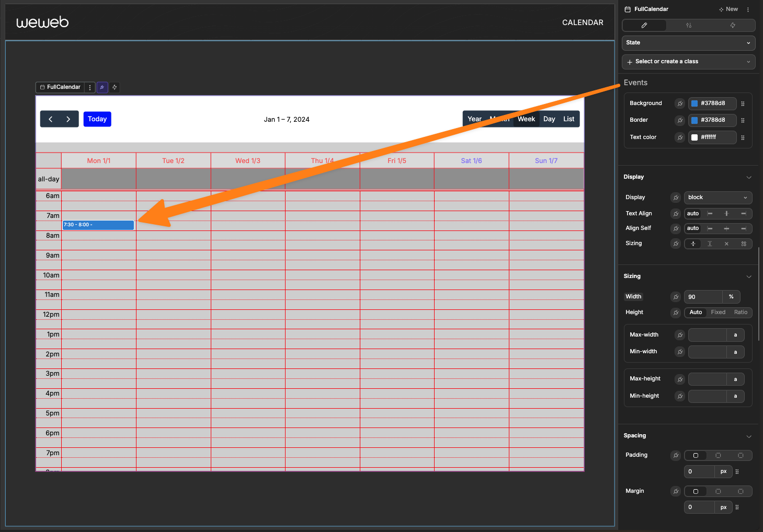The width and height of the screenshot is (763, 532).
Task: Click the bind plug icon beside Width
Action: click(x=676, y=297)
